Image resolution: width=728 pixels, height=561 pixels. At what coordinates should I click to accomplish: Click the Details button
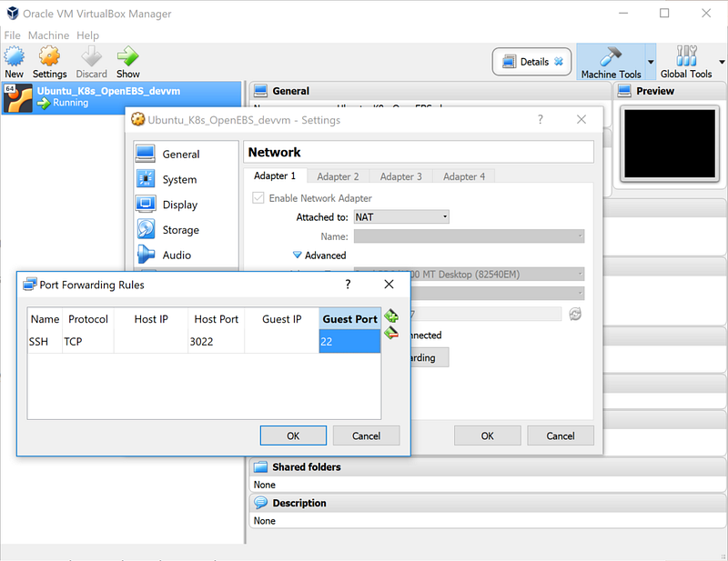click(x=531, y=62)
